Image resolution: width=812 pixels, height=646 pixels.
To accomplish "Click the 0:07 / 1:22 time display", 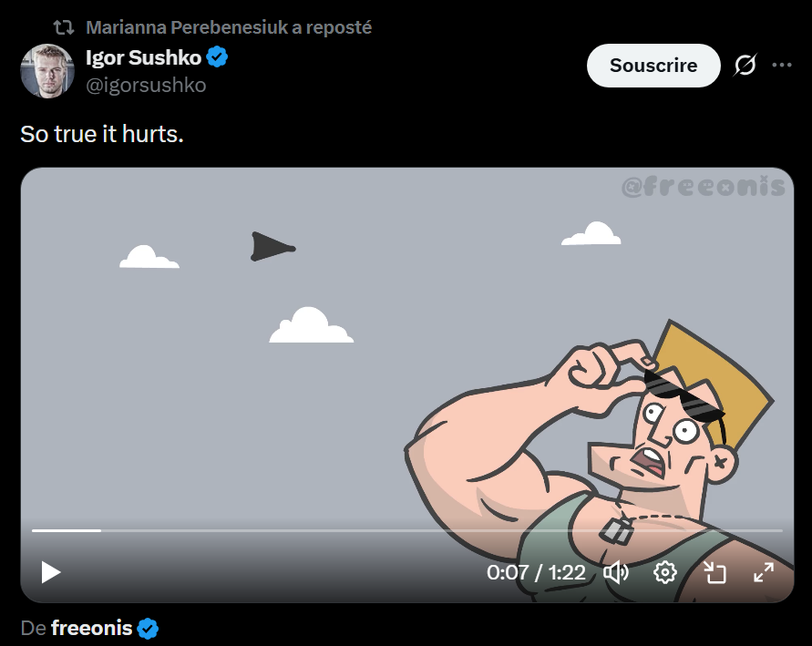I will 536,572.
